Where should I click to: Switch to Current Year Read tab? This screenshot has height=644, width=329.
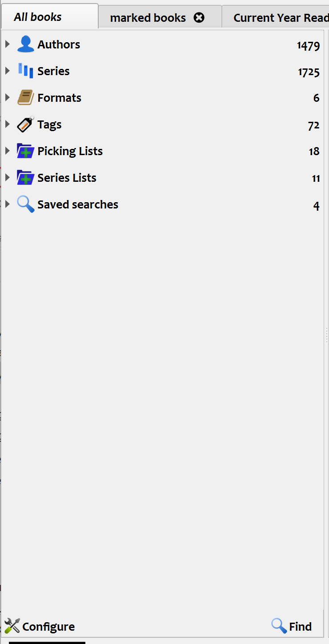pos(280,18)
